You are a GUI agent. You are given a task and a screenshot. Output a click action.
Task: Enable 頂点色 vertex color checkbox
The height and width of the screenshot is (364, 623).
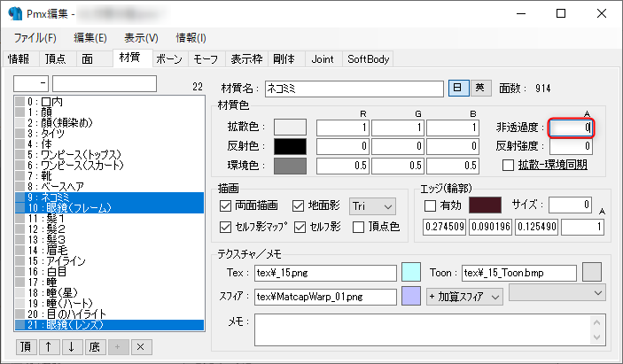358,227
